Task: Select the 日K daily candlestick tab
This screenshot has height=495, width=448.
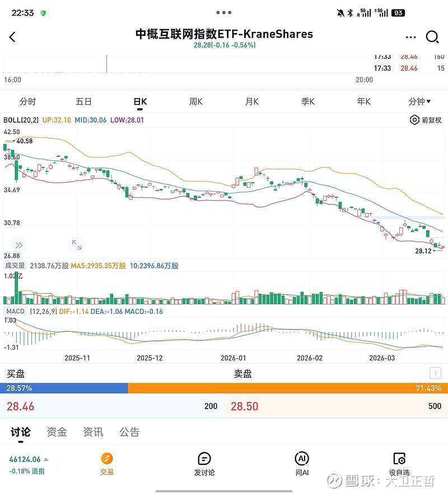Action: pos(140,101)
